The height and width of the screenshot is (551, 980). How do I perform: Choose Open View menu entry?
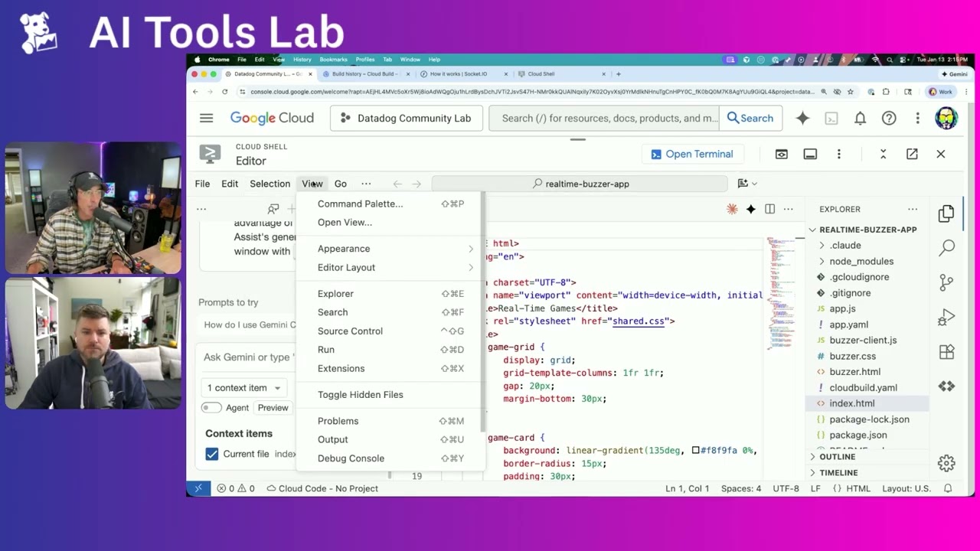pos(391,222)
